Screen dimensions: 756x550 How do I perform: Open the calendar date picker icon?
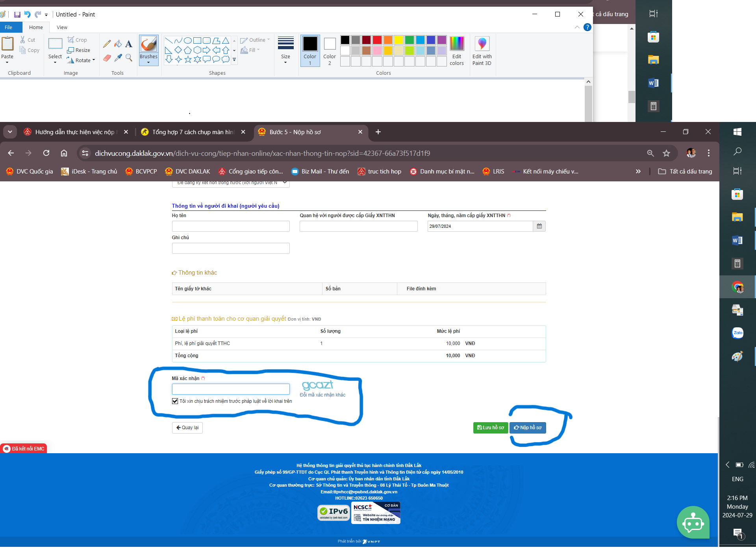[x=539, y=226]
